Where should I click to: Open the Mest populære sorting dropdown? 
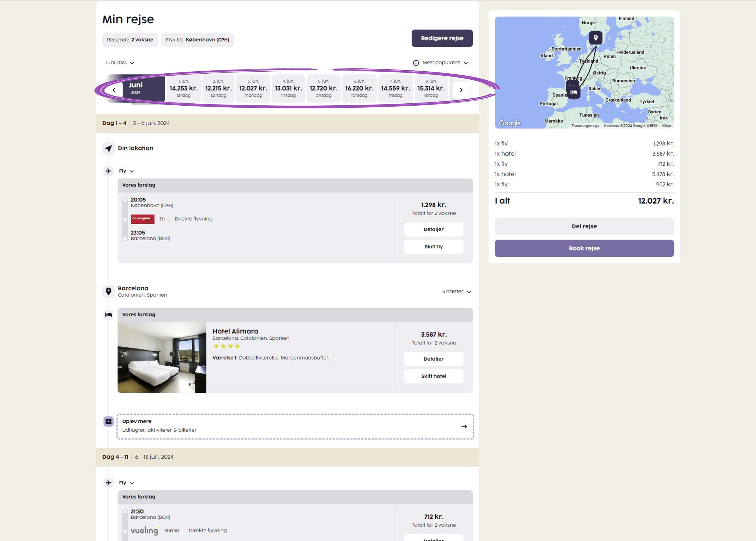[x=445, y=63]
